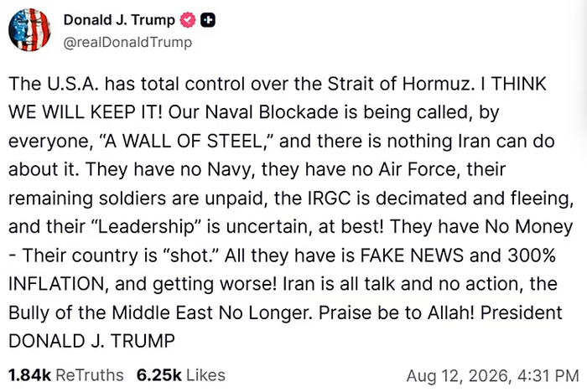Image resolution: width=587 pixels, height=392 pixels.
Task: Open the profile avatar with flag design
Action: pos(29,30)
